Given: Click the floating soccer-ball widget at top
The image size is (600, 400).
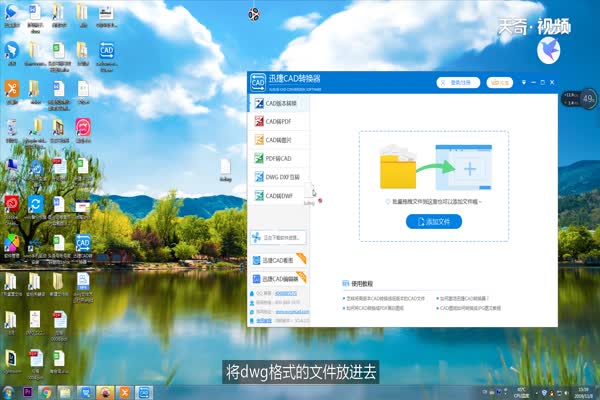Looking at the screenshot, I should (254, 15).
